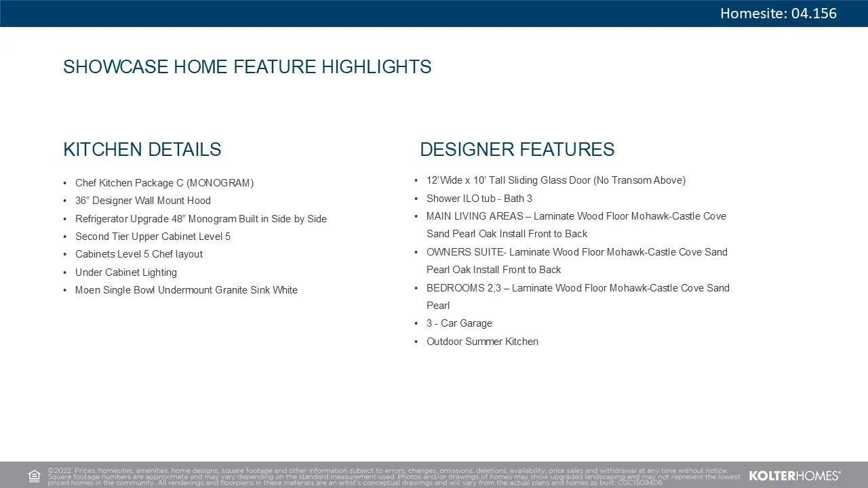
Task: Click the Equal Housing Opportunity icon
Action: (35, 476)
